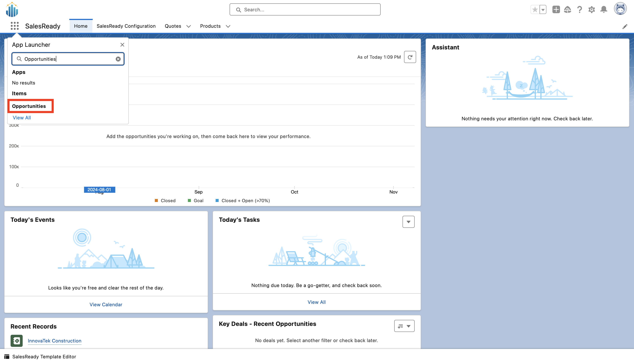Click the green Goal legend swatch
Viewport: 634px width, 364px height.
pyautogui.click(x=189, y=200)
